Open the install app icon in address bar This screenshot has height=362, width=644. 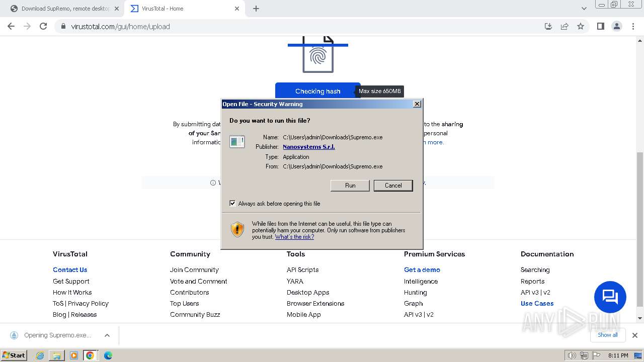[x=548, y=26]
